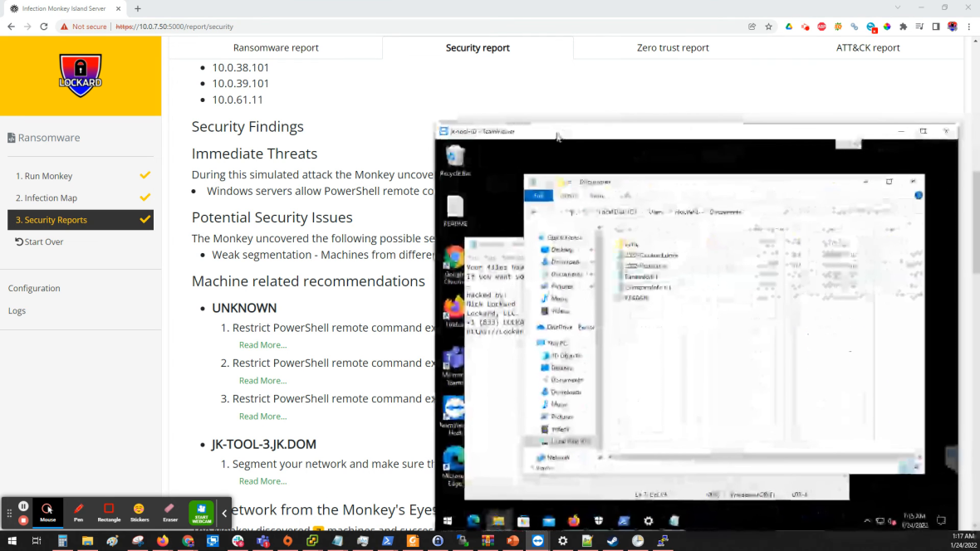The image size is (980, 551).
Task: Read More under JK-TOOL-3.JK.DOM recommendation
Action: 262,481
